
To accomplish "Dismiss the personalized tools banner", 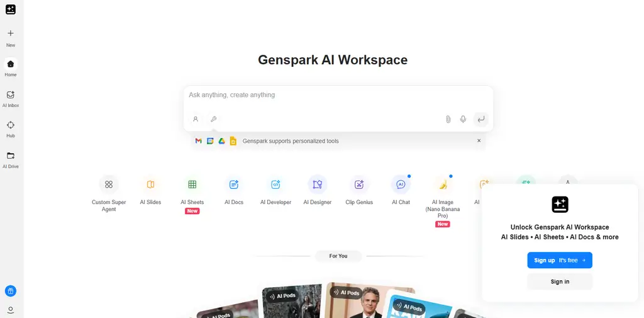I will point(479,140).
